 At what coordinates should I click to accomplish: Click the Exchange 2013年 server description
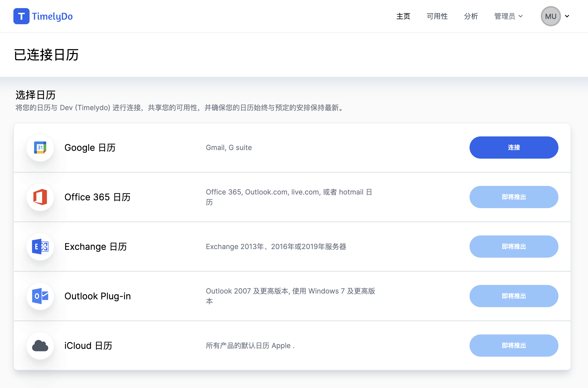(x=276, y=247)
